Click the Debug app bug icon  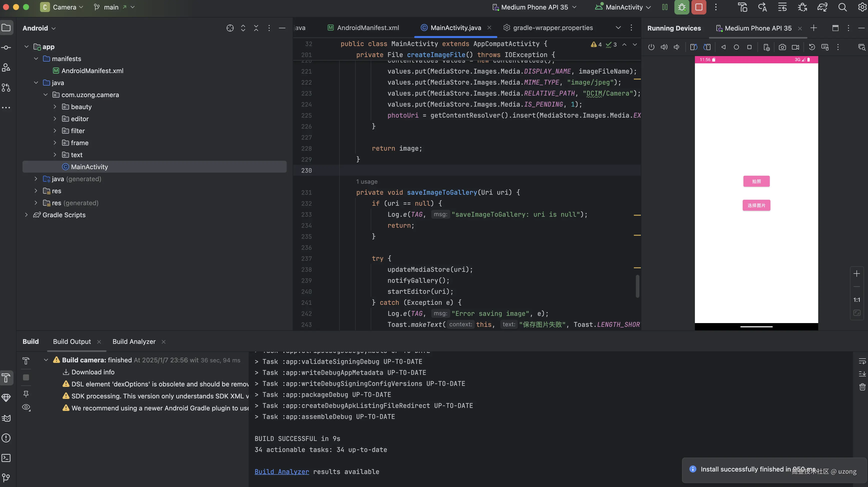click(x=681, y=7)
